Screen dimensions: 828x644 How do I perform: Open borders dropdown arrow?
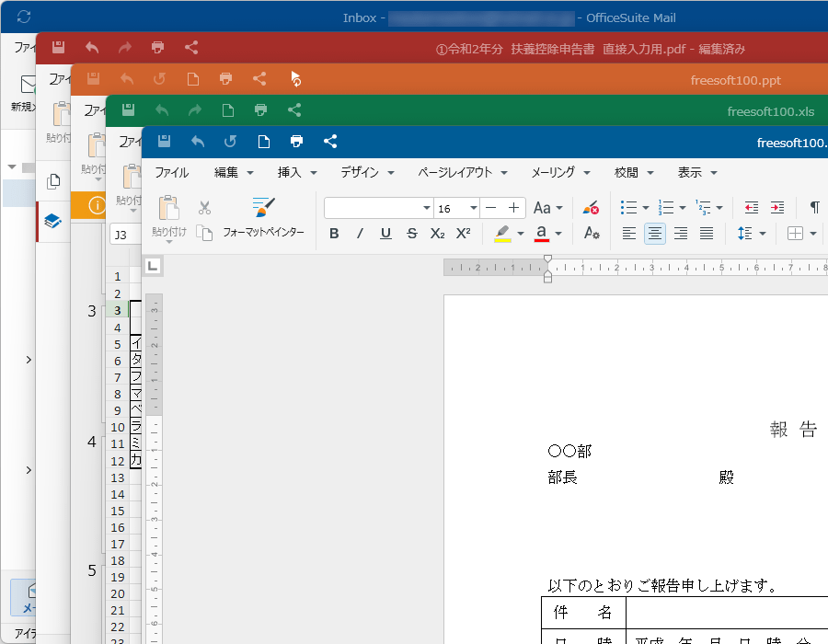[x=813, y=234]
